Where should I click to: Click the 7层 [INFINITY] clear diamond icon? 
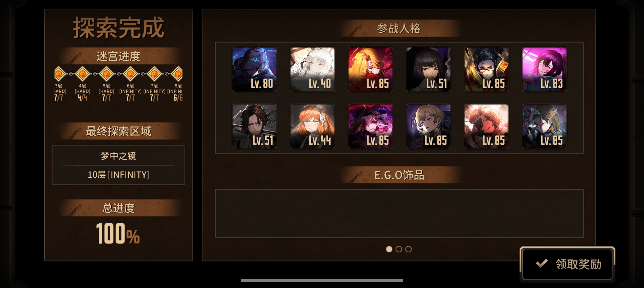click(x=154, y=74)
